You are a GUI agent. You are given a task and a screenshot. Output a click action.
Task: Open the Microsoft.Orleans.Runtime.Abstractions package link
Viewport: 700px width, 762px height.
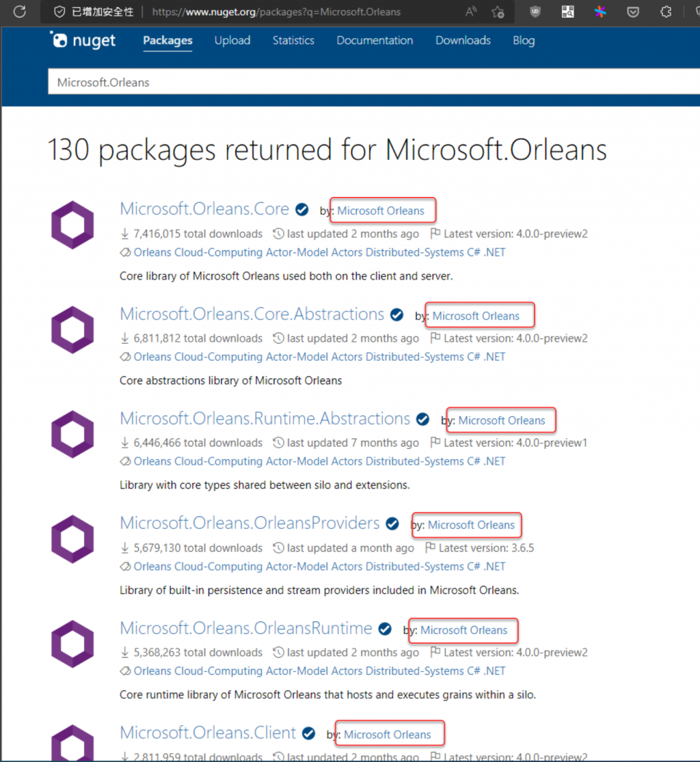coord(265,418)
